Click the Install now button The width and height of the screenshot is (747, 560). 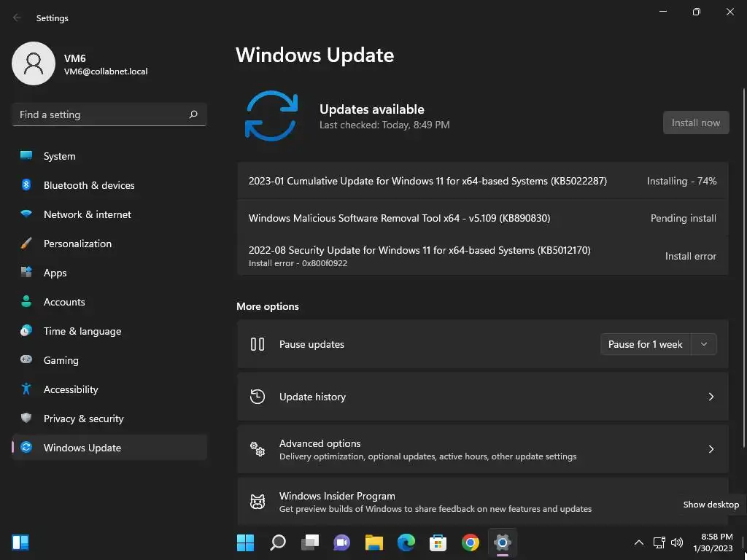point(695,122)
